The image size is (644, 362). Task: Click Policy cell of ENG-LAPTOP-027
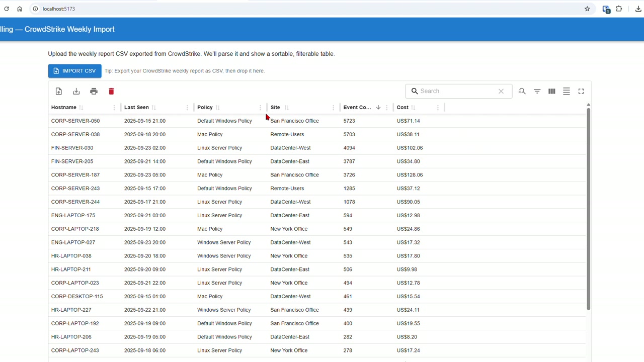coord(224,242)
